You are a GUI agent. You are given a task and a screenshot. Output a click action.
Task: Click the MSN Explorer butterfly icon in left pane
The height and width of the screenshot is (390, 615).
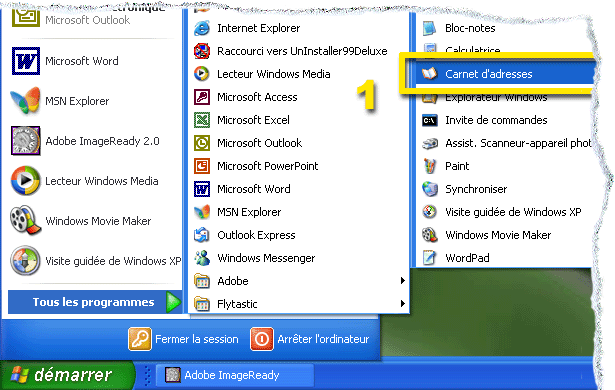[25, 100]
